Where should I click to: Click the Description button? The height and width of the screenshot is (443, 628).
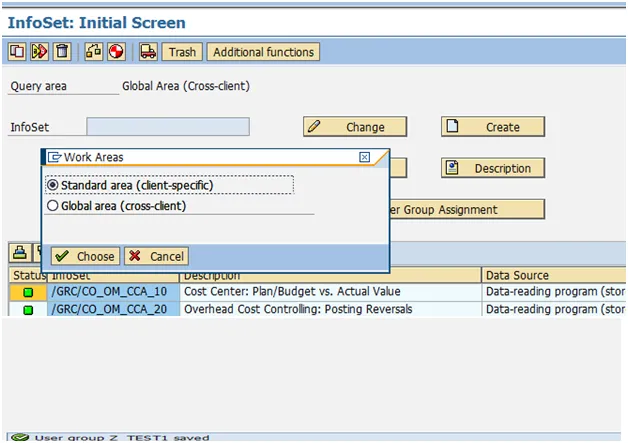click(493, 168)
